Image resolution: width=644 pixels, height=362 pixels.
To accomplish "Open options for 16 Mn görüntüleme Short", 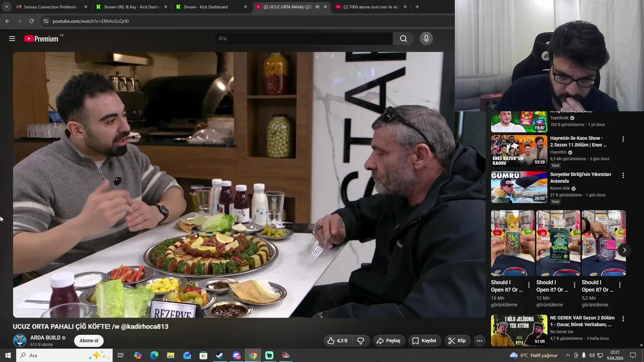I will click(529, 285).
